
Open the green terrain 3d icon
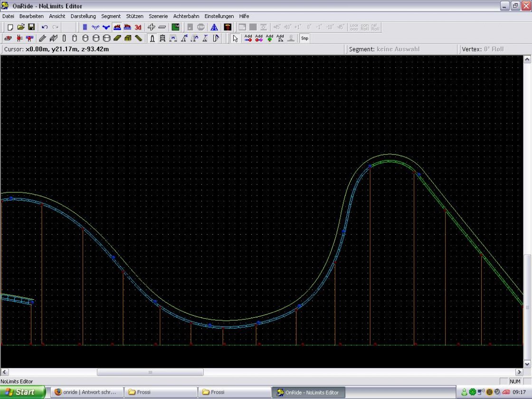click(x=175, y=27)
